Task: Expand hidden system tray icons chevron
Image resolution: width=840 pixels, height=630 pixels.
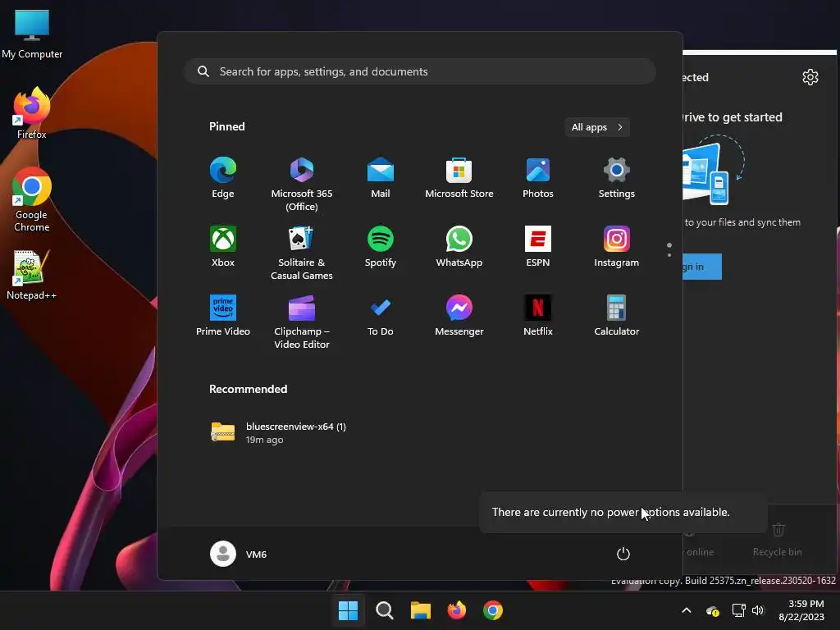Action: (687, 610)
